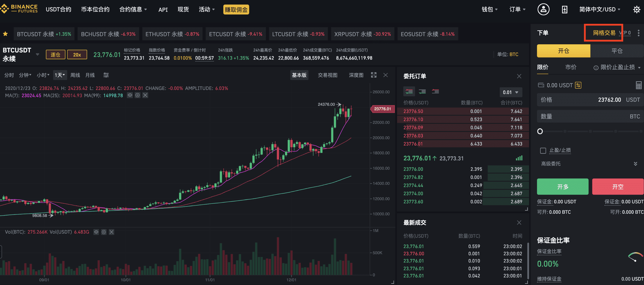Click the wallet card balance icon
This screenshot has height=285, width=644.
(541, 85)
